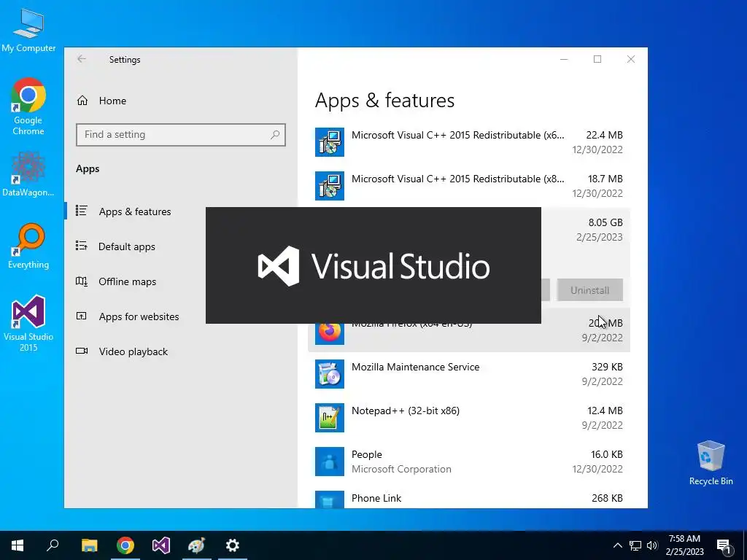Show hidden system tray icons
Image resolution: width=747 pixels, height=560 pixels.
[617, 545]
